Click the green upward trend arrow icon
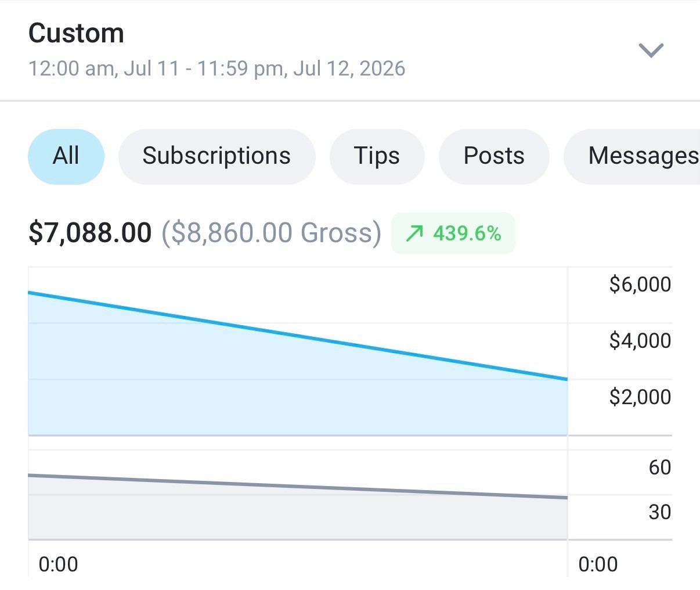The image size is (700, 590). pyautogui.click(x=414, y=233)
